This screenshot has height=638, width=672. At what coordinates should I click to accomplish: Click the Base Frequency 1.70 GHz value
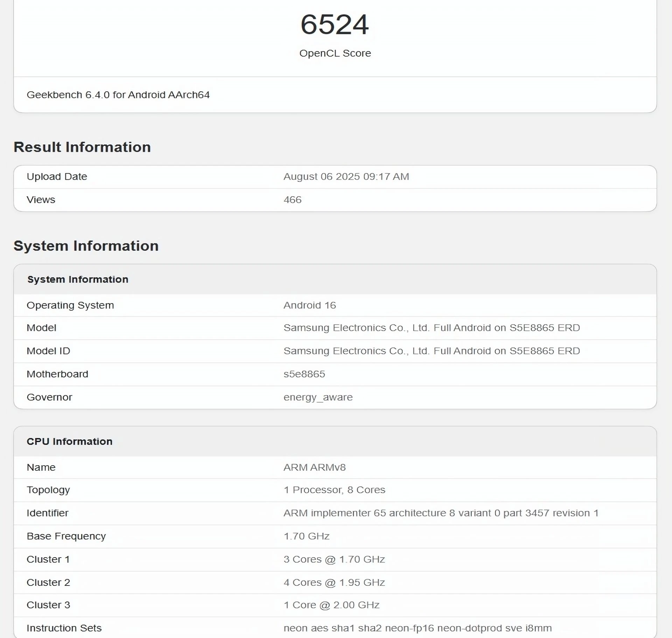click(306, 536)
